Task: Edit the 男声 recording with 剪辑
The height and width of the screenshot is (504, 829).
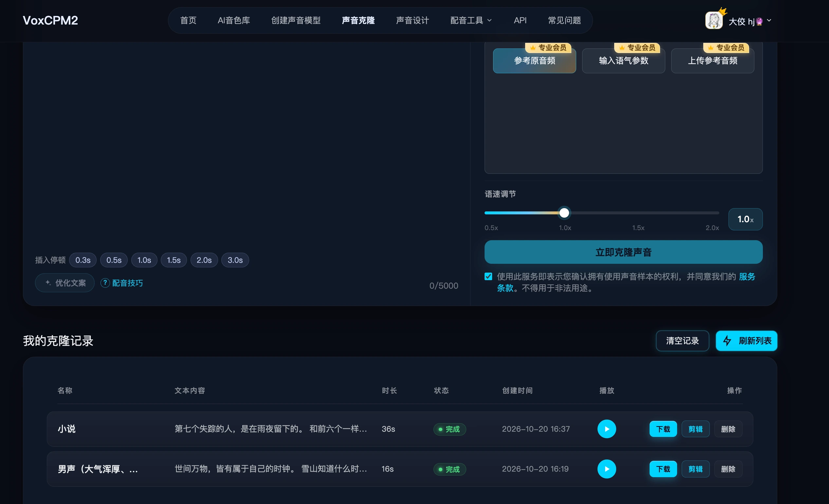Action: click(695, 469)
